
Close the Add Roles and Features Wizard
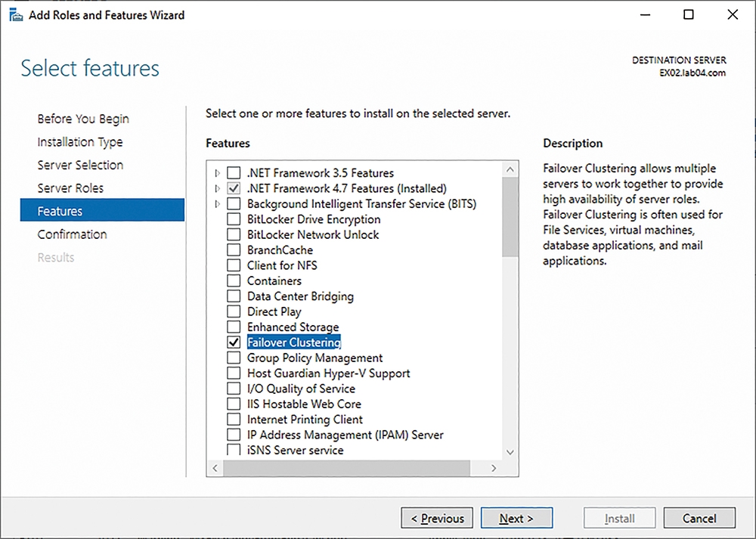coord(733,15)
